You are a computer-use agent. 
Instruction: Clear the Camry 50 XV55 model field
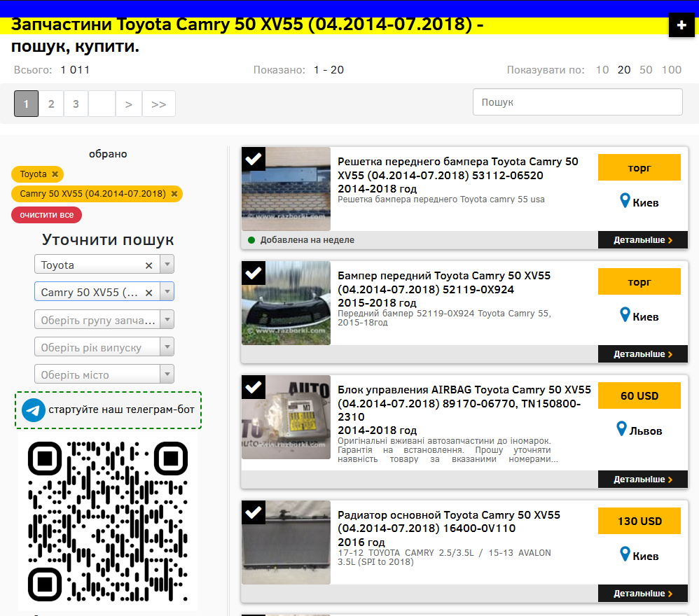coord(149,293)
